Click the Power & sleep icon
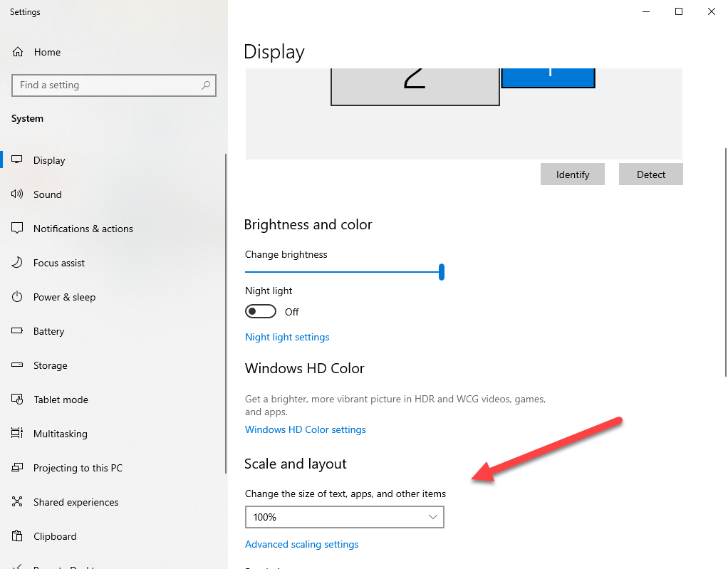The image size is (728, 569). point(17,297)
